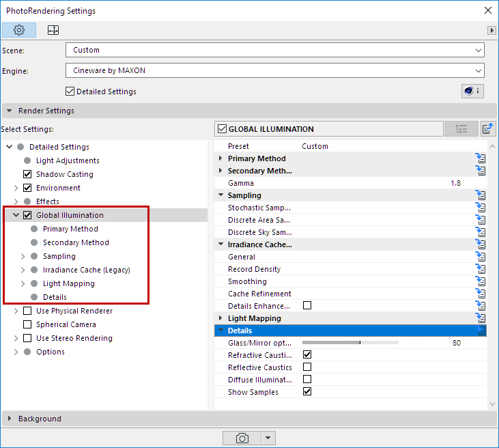Viewport: 499px width, 448px height.
Task: Collapse Global Illumination tree node
Action: click(16, 215)
